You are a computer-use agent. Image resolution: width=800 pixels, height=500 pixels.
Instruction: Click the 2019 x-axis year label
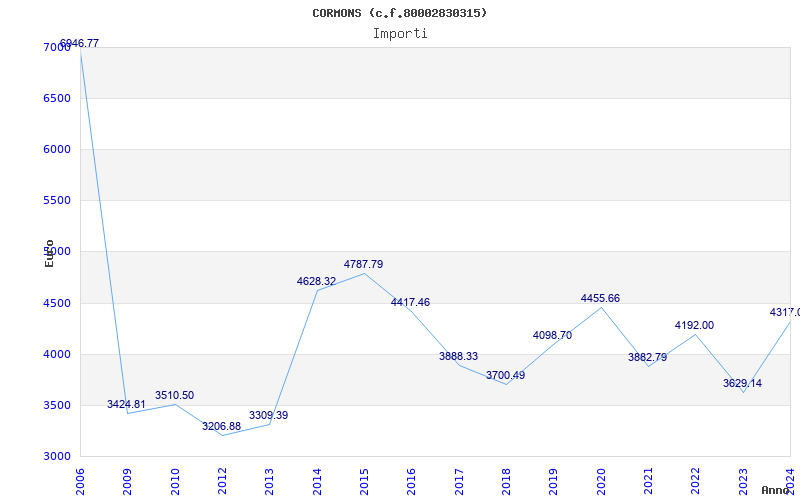(554, 482)
